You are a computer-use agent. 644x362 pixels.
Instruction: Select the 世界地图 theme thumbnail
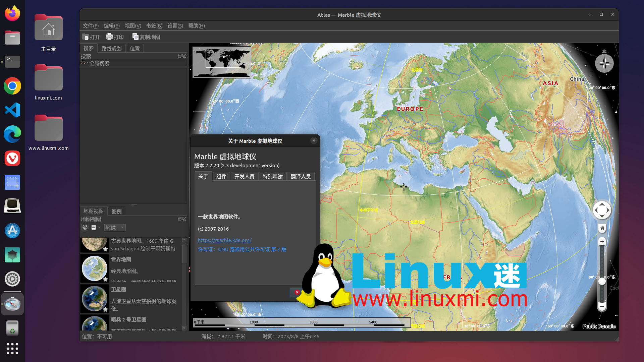point(95,268)
